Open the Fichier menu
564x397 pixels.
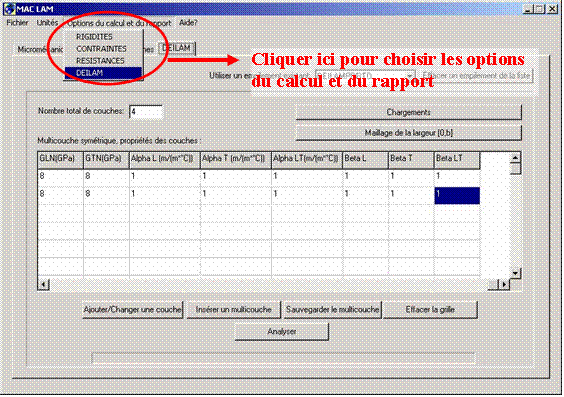click(17, 23)
